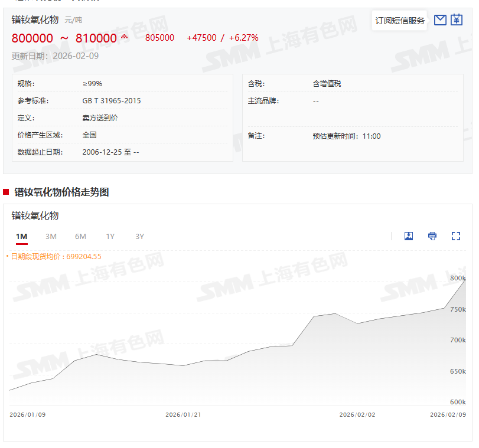Click the 2026/01/21 date on chart axis
Screen dimensions: 479x448
click(183, 414)
